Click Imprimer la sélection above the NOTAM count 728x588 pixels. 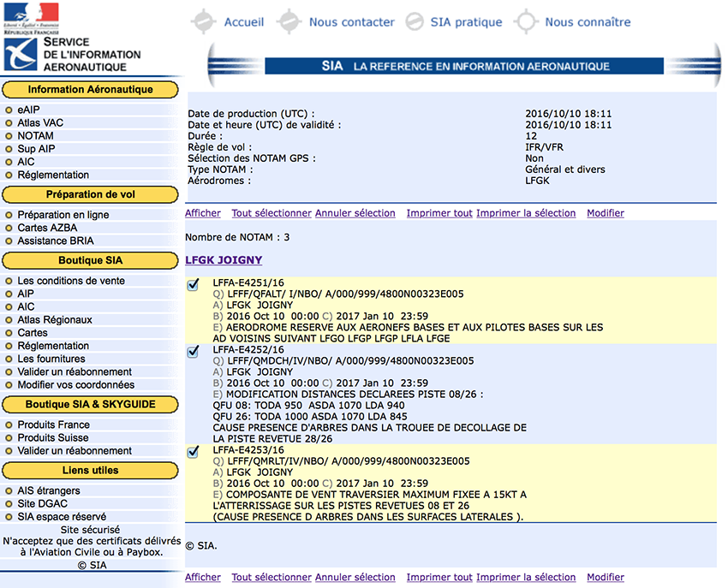[526, 213]
